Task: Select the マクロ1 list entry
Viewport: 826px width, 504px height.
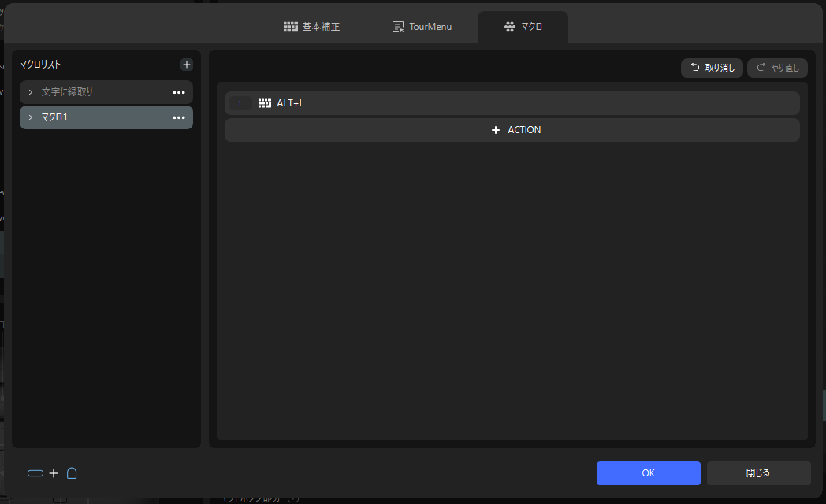Action: click(x=106, y=117)
